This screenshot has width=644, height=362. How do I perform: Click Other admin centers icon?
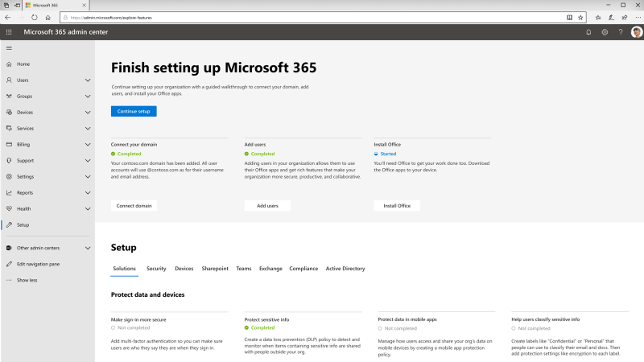point(9,248)
